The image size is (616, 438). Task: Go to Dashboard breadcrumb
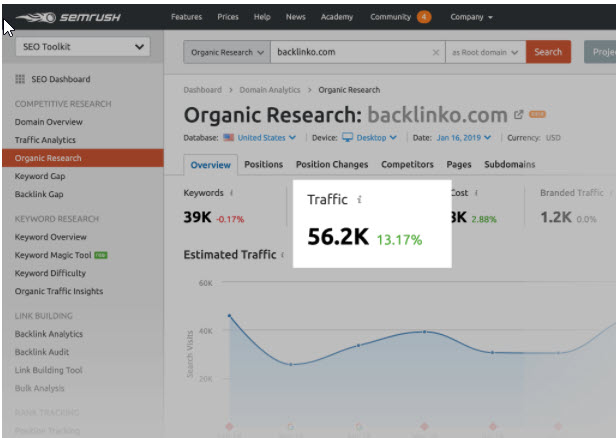[202, 90]
